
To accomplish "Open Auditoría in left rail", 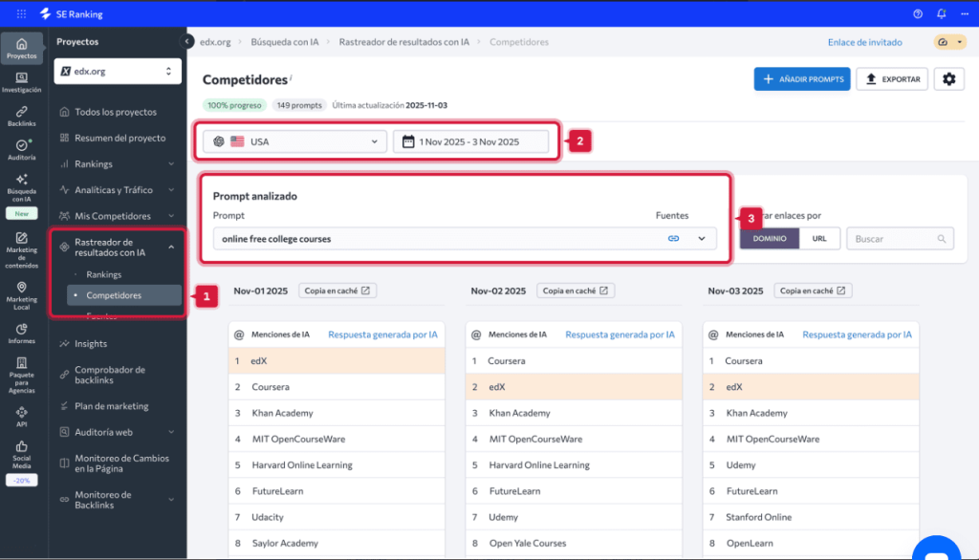I will tap(22, 150).
